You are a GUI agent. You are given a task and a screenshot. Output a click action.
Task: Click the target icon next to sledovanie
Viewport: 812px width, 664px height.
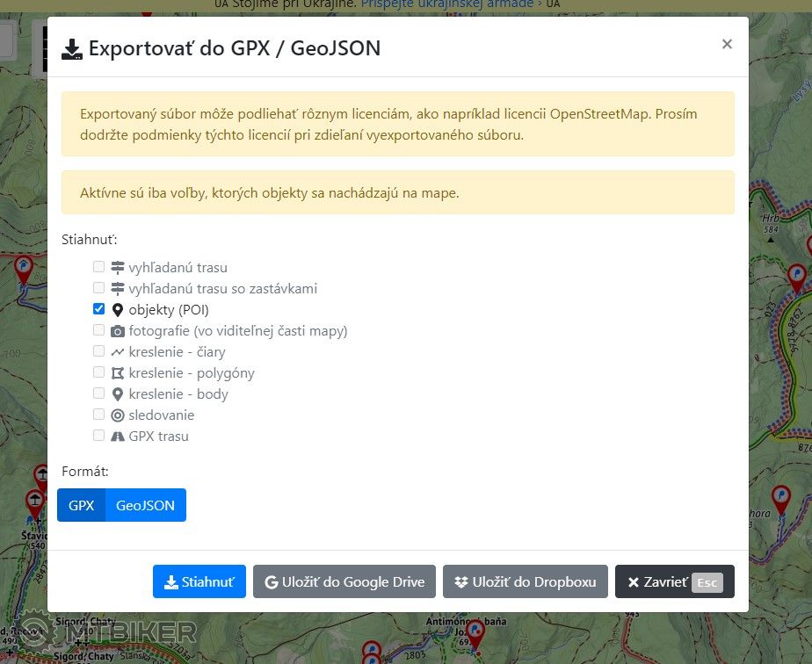pos(118,415)
